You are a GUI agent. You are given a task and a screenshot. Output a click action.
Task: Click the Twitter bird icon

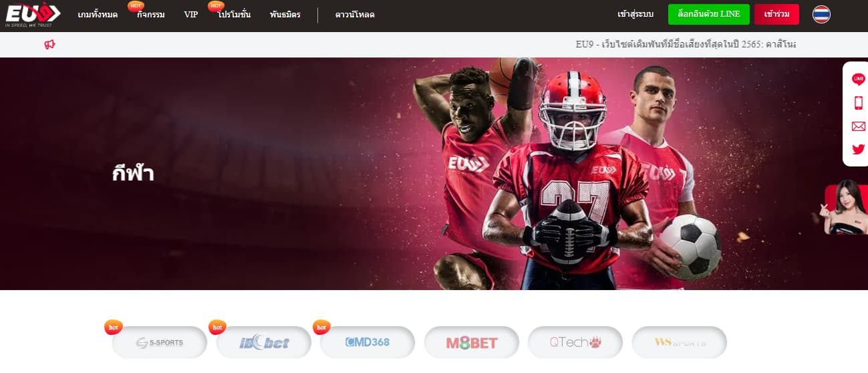click(859, 150)
